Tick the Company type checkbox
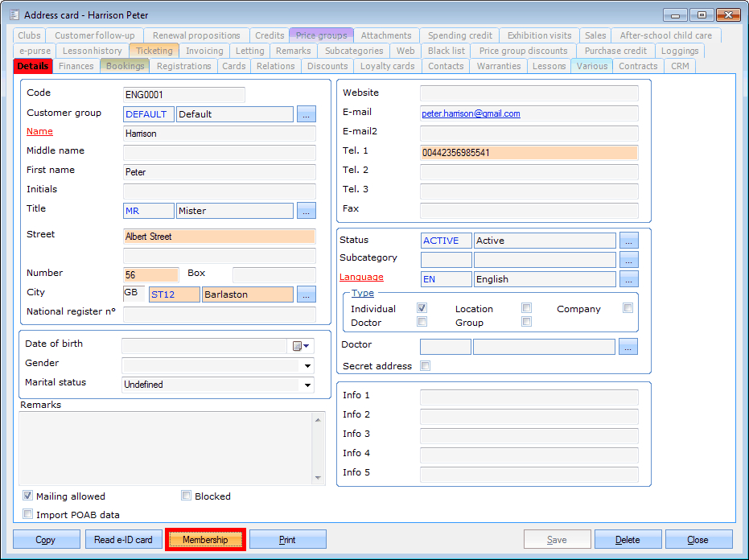This screenshot has height=560, width=749. [628, 308]
